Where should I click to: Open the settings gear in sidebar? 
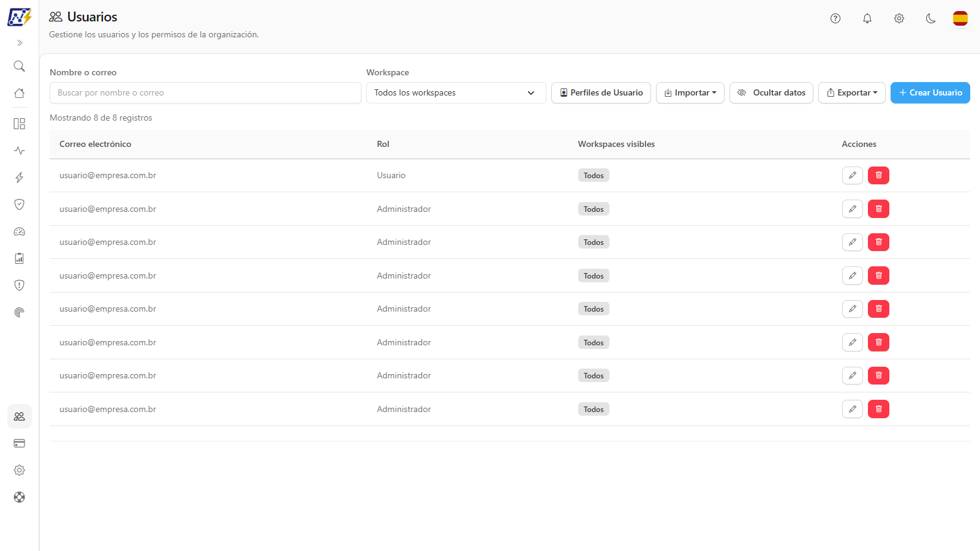tap(20, 470)
